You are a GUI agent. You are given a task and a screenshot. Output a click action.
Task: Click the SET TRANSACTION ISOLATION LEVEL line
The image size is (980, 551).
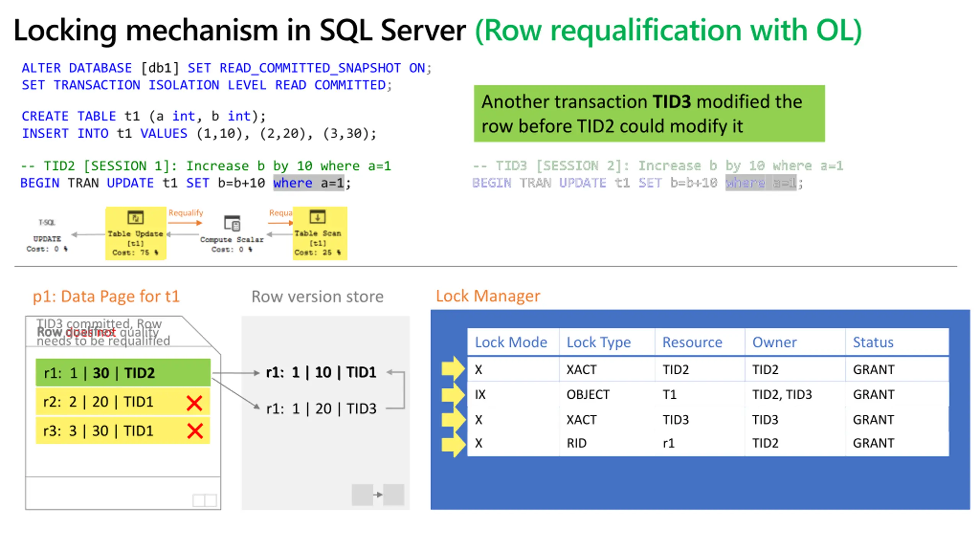tap(207, 85)
